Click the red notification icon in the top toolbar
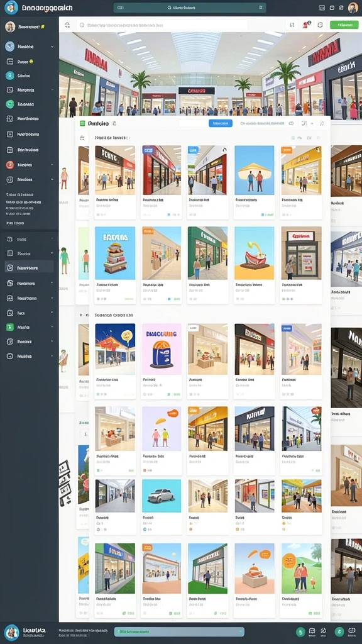The height and width of the screenshot is (644, 362). (306, 25)
